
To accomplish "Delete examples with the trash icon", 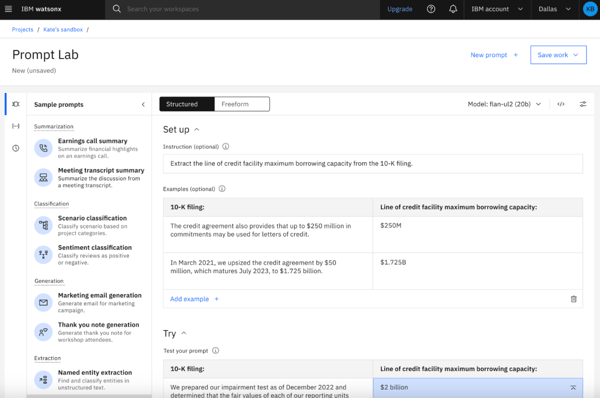I will 574,299.
